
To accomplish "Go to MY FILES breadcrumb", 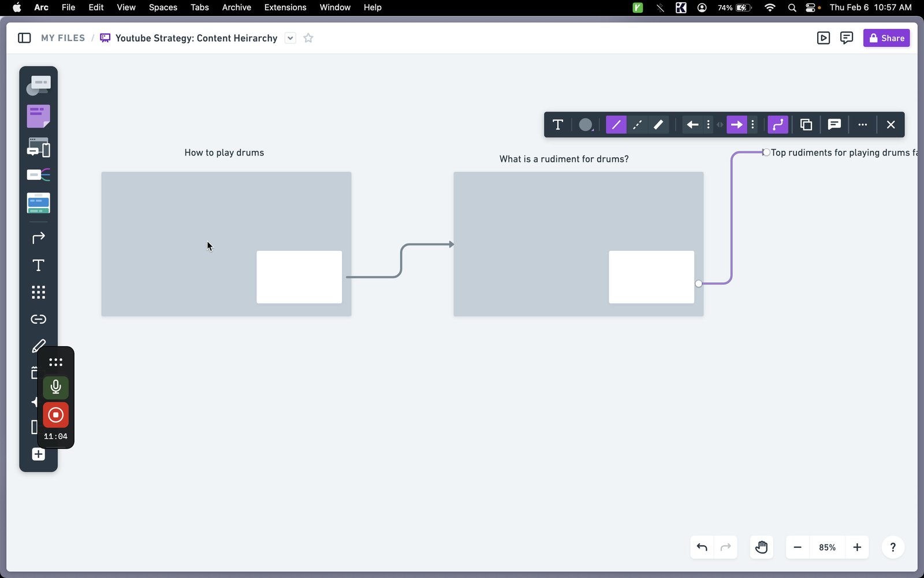I will (63, 38).
